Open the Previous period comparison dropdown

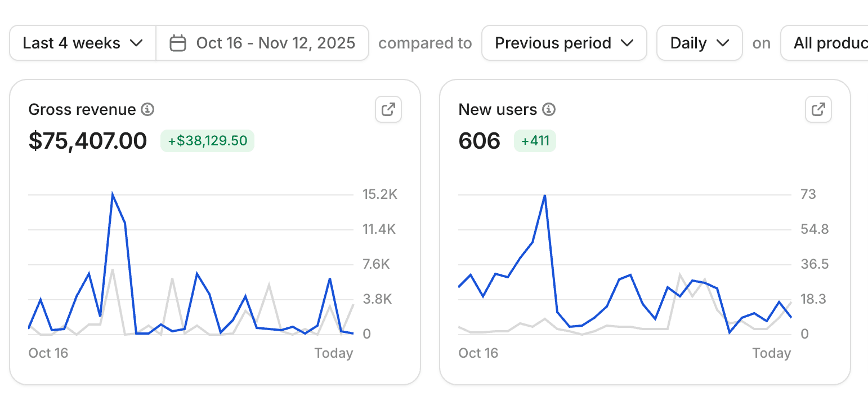click(x=564, y=43)
